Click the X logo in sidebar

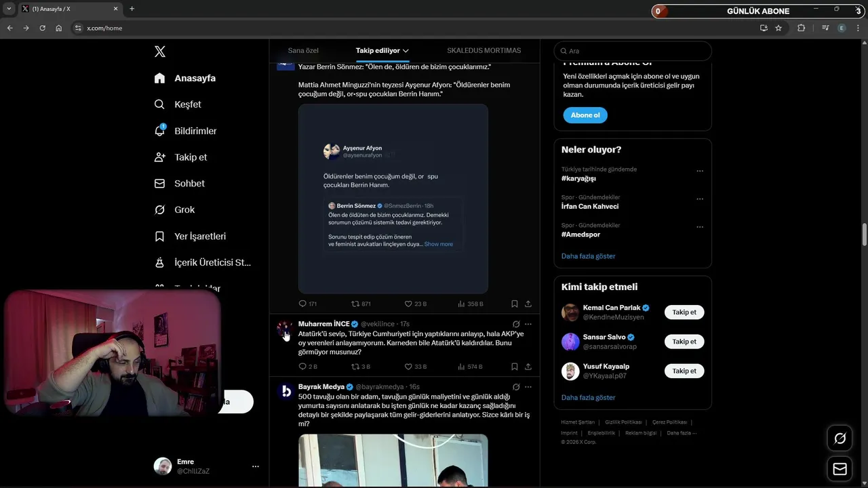click(159, 52)
